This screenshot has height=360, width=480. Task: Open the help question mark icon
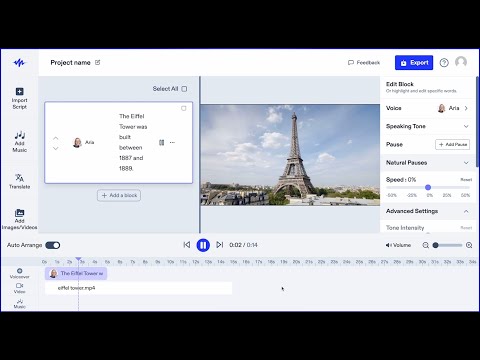tap(444, 62)
